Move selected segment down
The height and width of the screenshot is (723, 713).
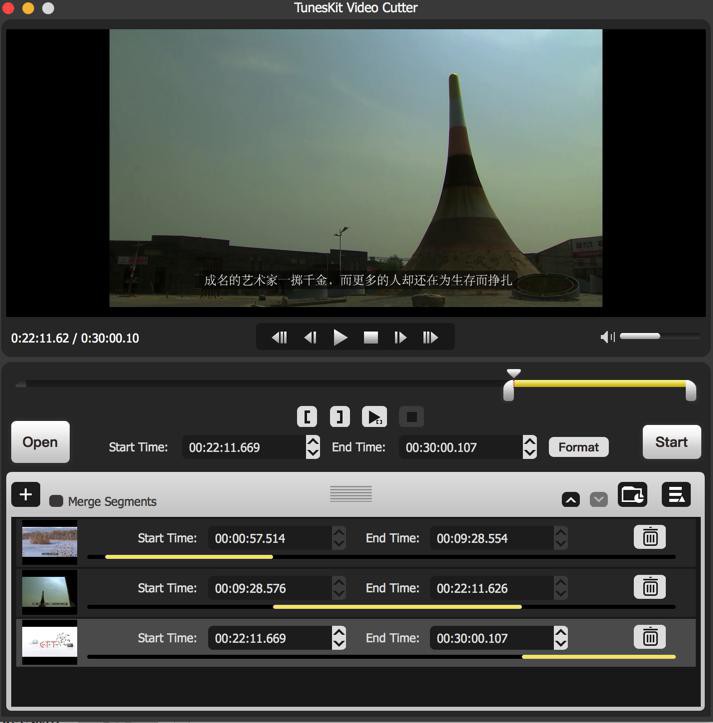coord(599,499)
